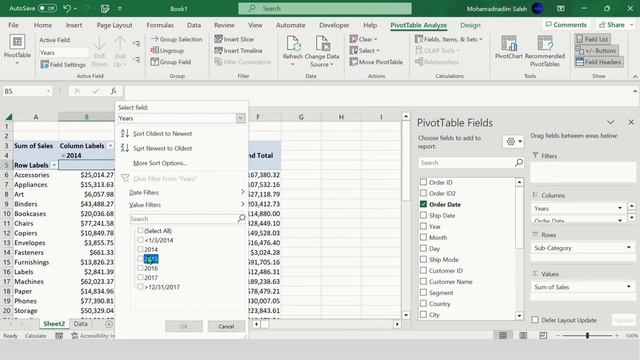Insert a Slicer
640x360 pixels.
pos(234,39)
